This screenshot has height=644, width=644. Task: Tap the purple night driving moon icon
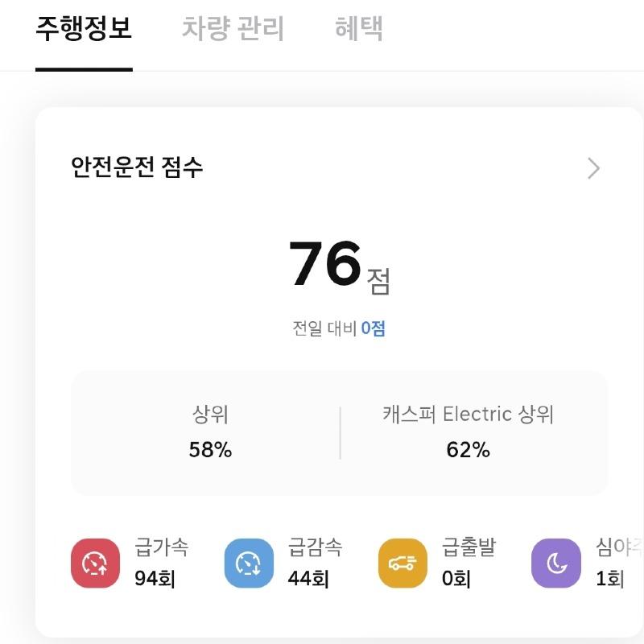click(556, 563)
